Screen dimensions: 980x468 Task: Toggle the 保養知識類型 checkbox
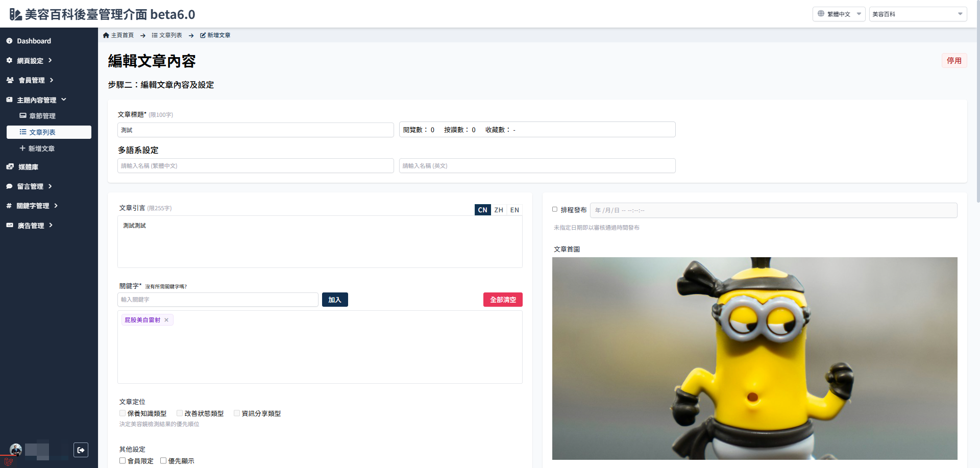click(x=122, y=413)
